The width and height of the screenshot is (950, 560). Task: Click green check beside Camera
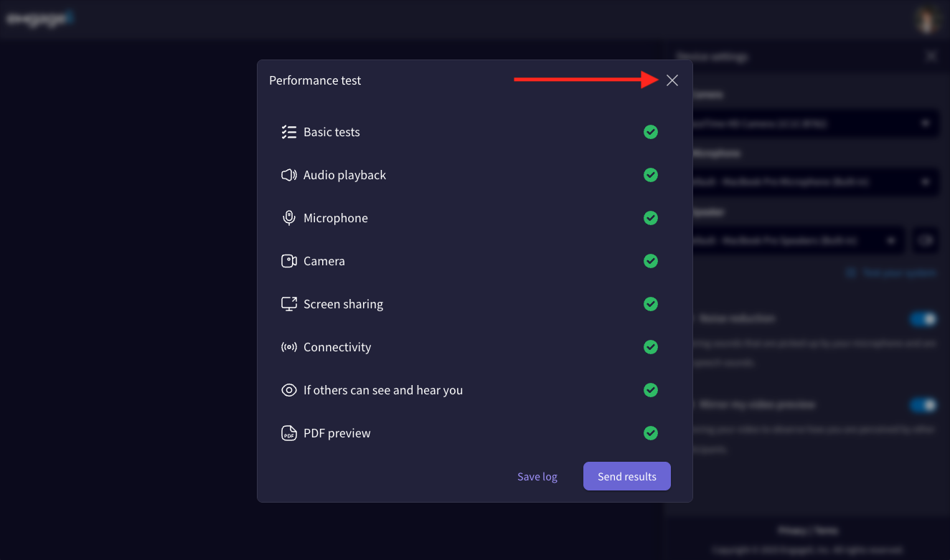651,261
